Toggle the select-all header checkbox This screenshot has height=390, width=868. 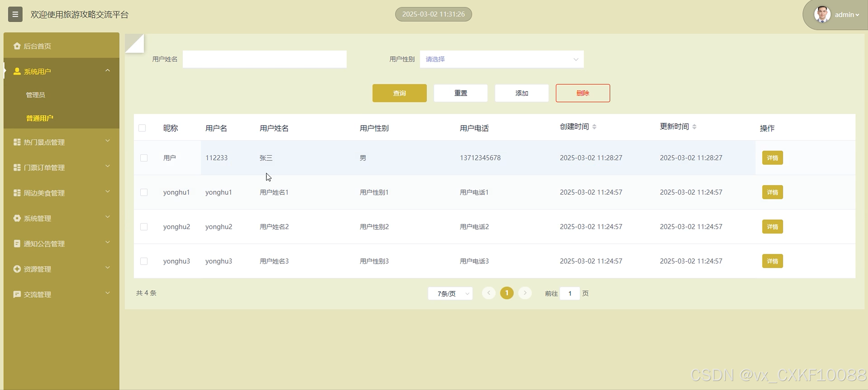pyautogui.click(x=142, y=128)
